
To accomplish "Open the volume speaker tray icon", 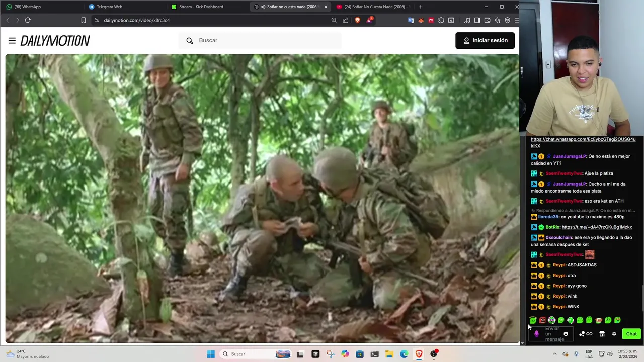I will coord(610,354).
